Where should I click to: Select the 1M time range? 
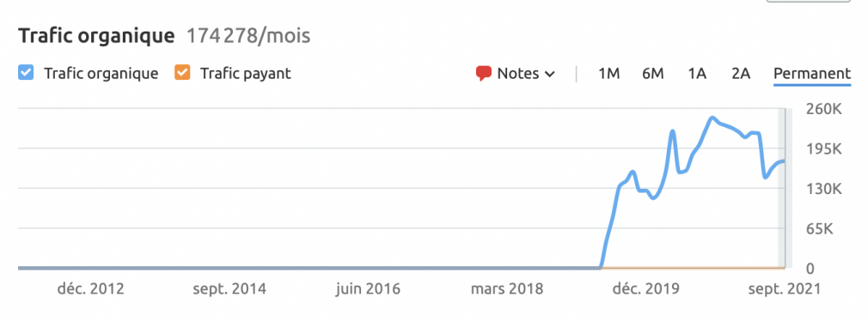point(609,73)
